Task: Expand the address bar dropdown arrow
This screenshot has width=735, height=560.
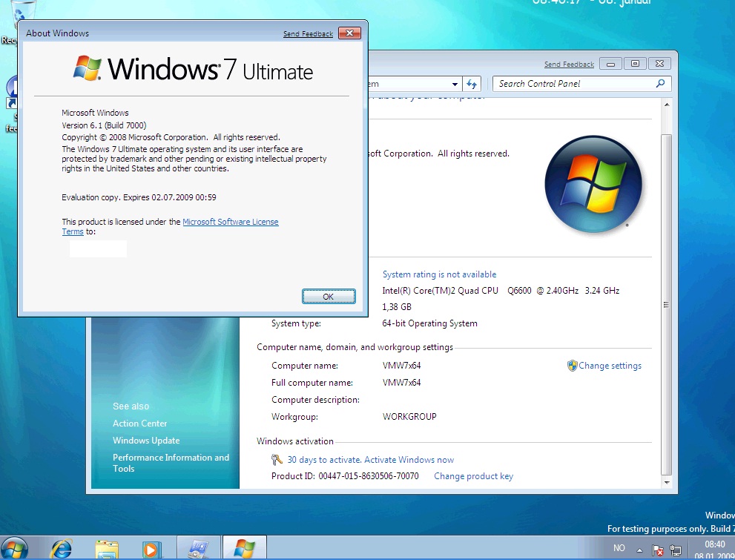Action: [455, 85]
